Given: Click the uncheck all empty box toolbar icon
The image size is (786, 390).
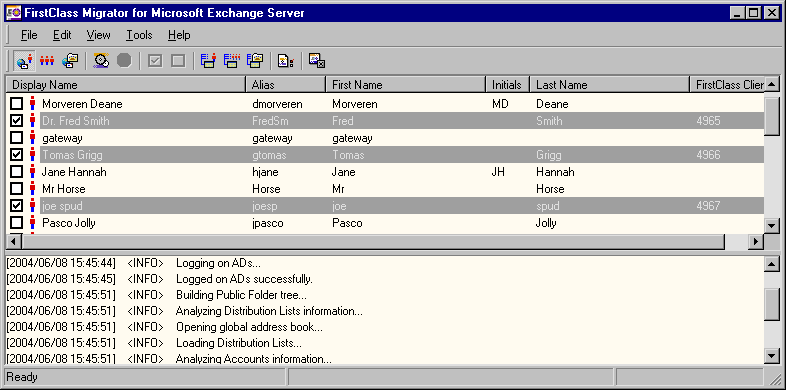Looking at the screenshot, I should click(x=178, y=61).
